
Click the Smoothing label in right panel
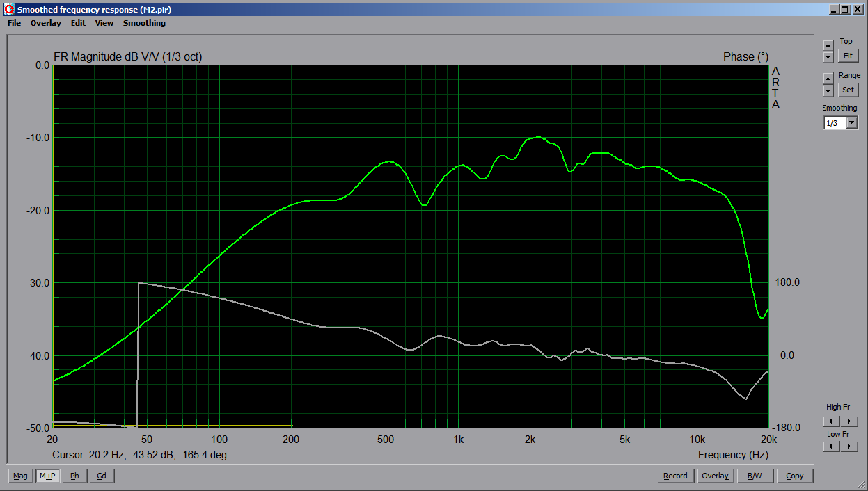839,108
